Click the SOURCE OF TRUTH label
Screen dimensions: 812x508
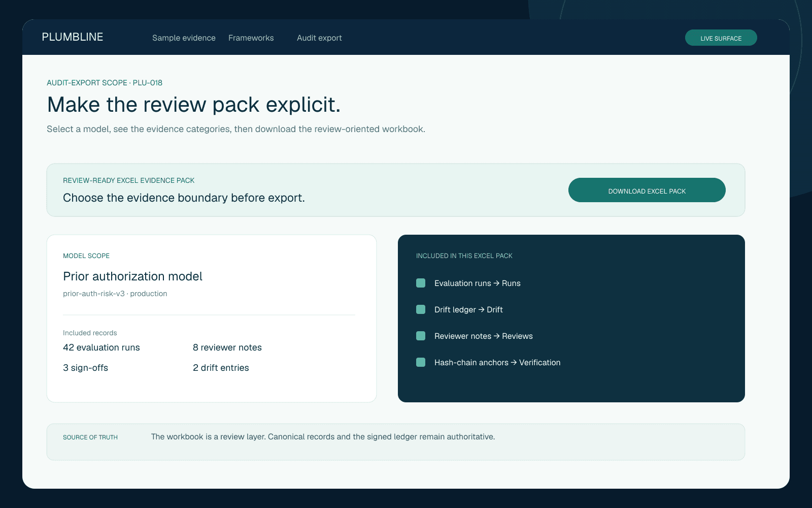point(90,437)
